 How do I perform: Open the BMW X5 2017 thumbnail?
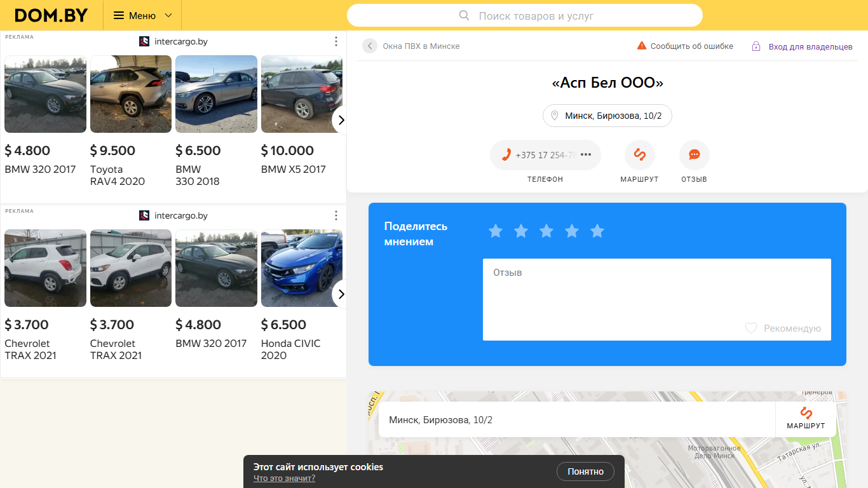[302, 94]
